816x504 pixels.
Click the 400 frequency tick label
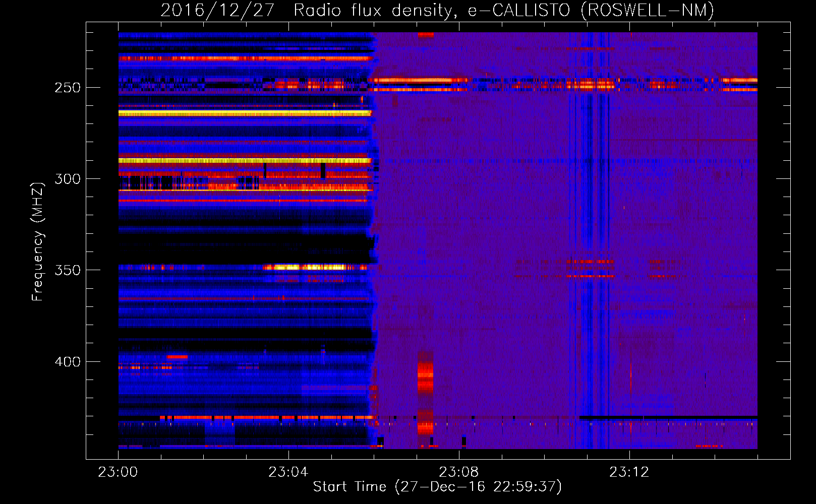click(x=68, y=362)
